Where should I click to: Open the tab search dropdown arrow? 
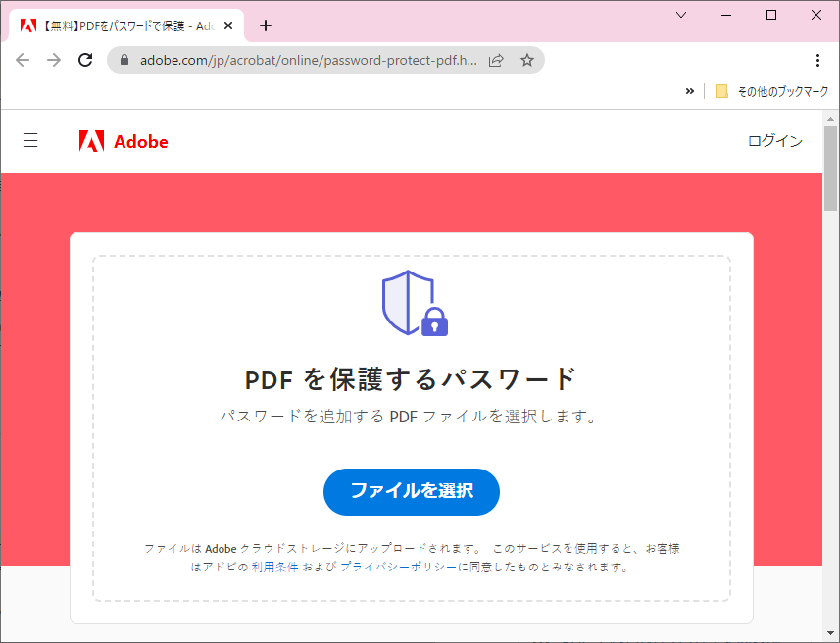click(x=682, y=15)
